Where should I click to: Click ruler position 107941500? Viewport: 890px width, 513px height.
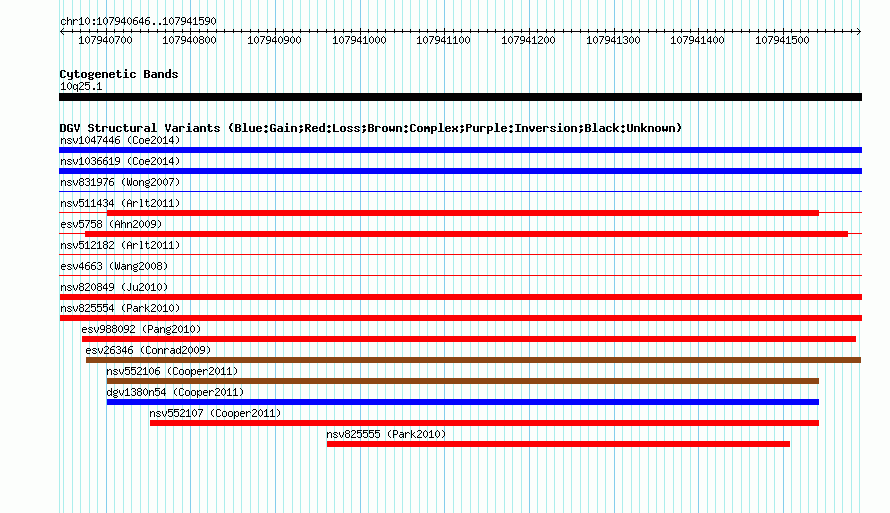[x=782, y=40]
